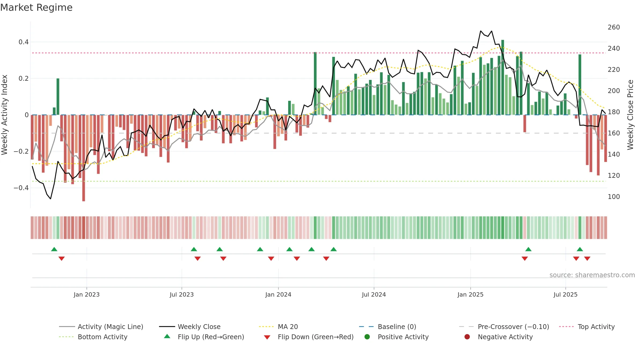
Task: Click the Jan 2024 x-axis label
Action: 278,294
